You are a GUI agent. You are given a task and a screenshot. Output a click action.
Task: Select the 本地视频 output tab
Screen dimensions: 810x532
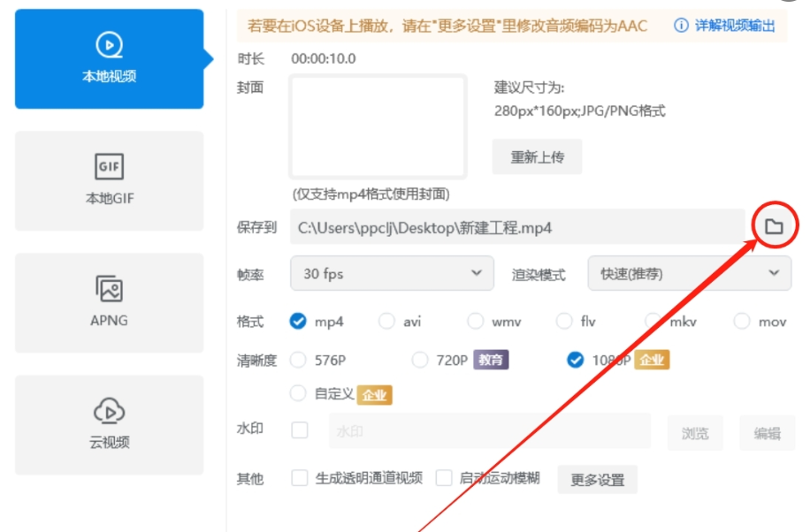109,59
